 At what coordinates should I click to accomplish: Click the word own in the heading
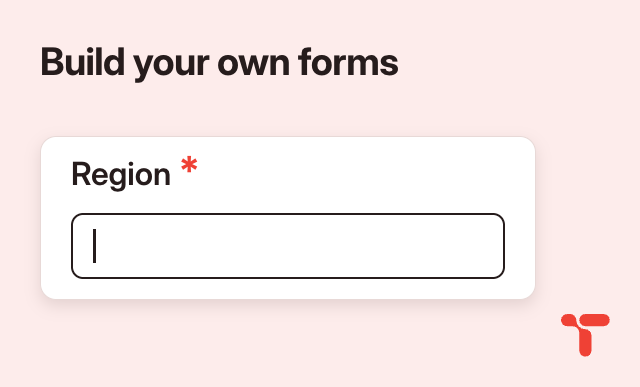click(x=253, y=65)
